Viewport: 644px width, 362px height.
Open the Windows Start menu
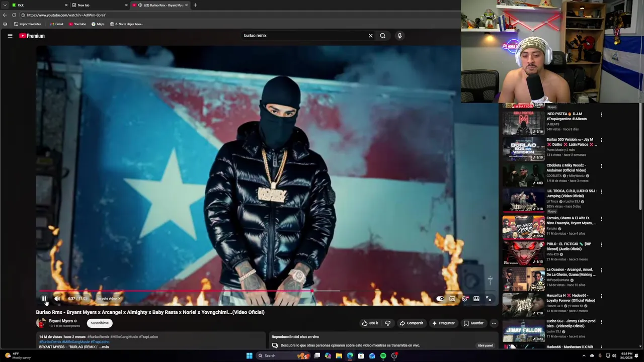pos(249,356)
